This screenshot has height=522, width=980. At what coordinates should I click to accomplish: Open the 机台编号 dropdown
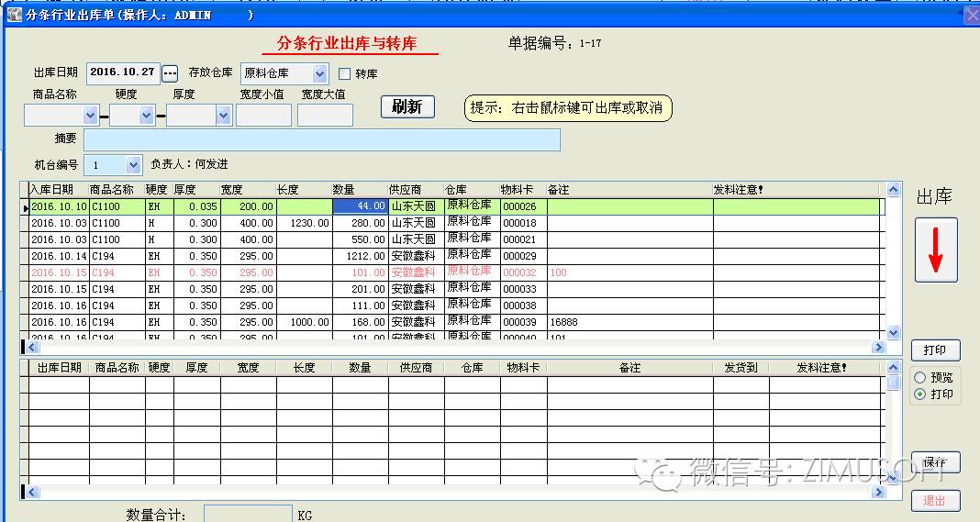click(x=133, y=165)
